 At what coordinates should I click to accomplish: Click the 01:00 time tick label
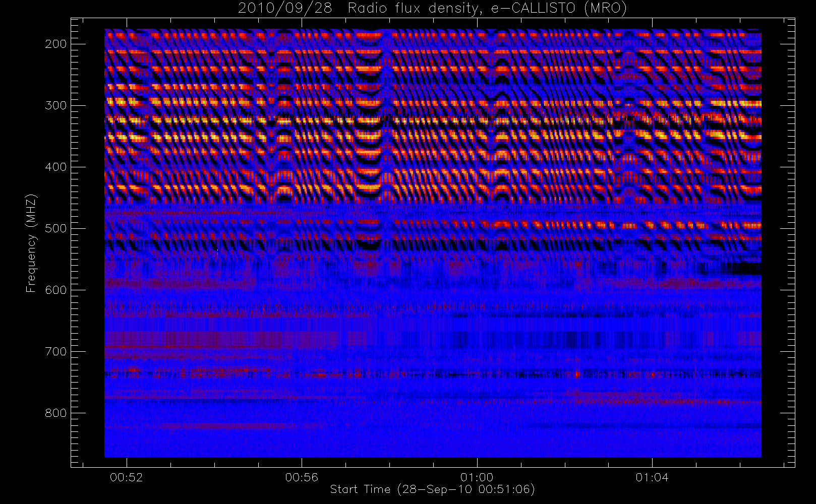(x=477, y=477)
